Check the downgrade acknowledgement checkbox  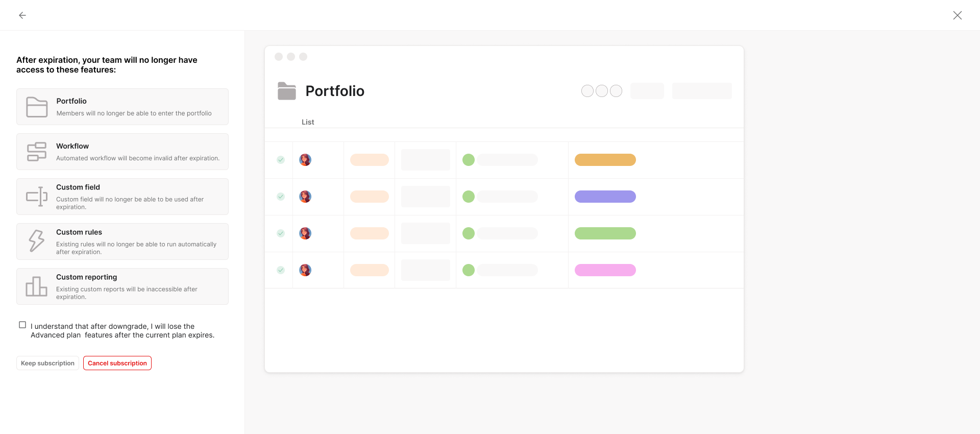[22, 325]
